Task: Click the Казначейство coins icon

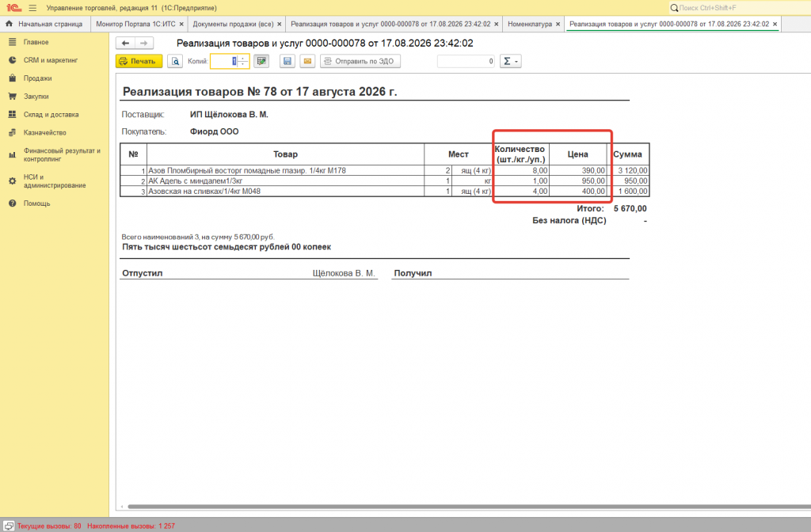Action: (x=13, y=132)
